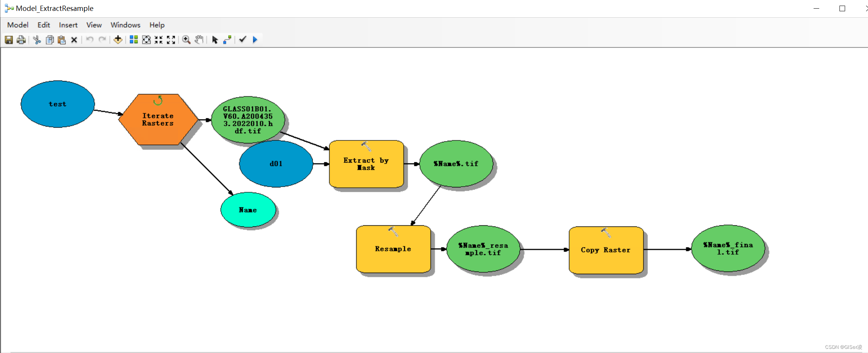Select the blue 'd01' mask ellipse

pyautogui.click(x=276, y=164)
